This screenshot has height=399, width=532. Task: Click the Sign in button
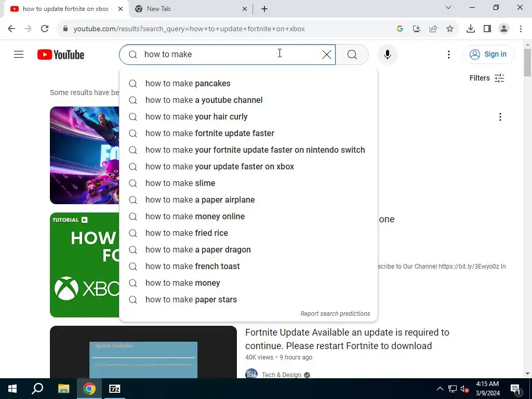point(488,54)
